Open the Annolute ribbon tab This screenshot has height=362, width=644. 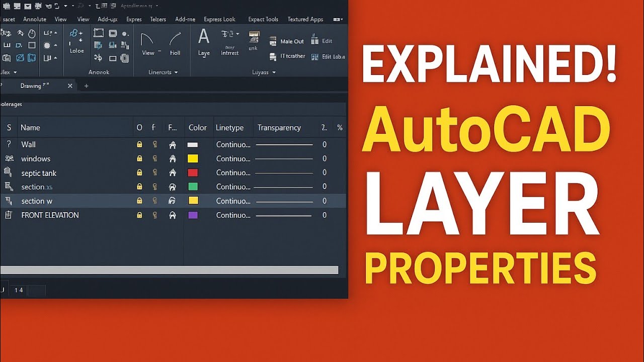coord(35,19)
